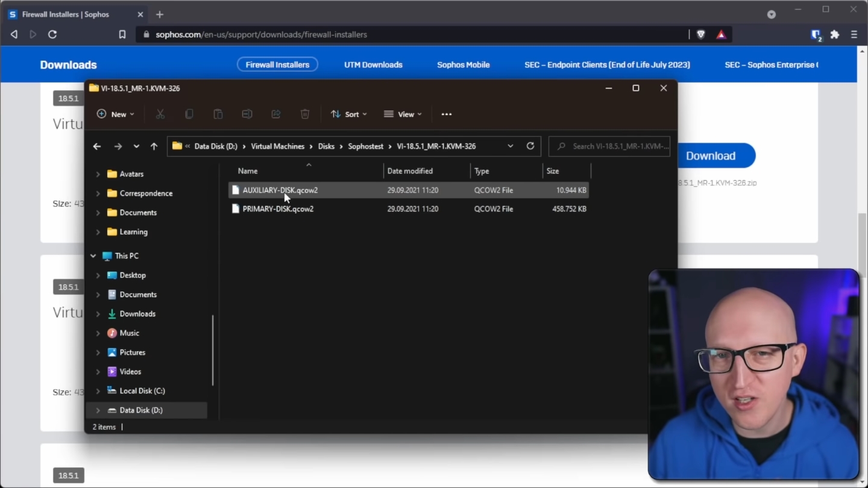The image size is (868, 488).
Task: Select the PRIMARY-DISK.qcow2 file name
Action: (278, 208)
